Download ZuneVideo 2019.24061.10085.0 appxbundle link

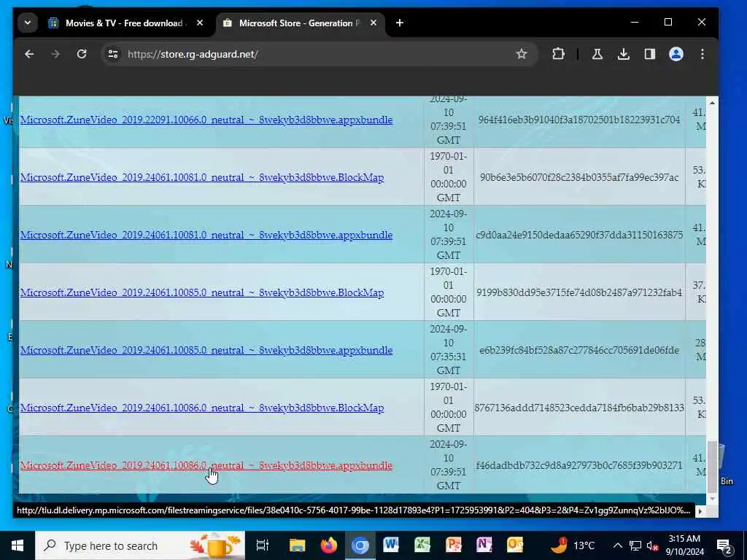click(x=206, y=350)
